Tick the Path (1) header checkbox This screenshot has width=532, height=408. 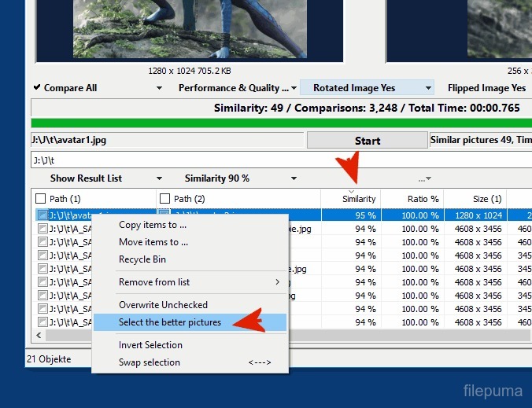tap(41, 199)
